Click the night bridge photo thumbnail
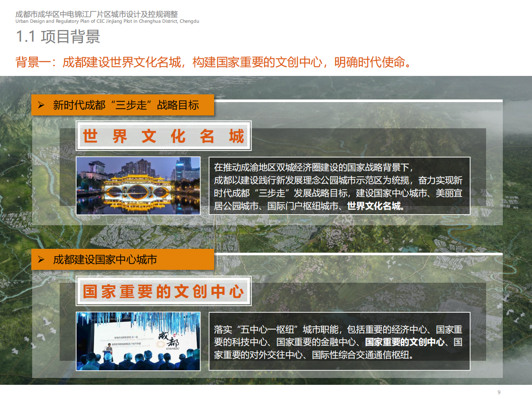This screenshot has height=399, width=532. 138,186
